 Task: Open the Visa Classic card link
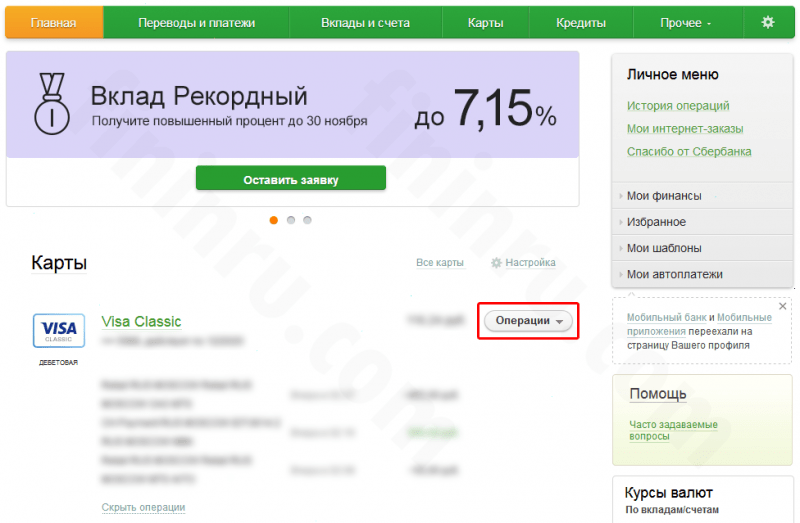tap(141, 321)
